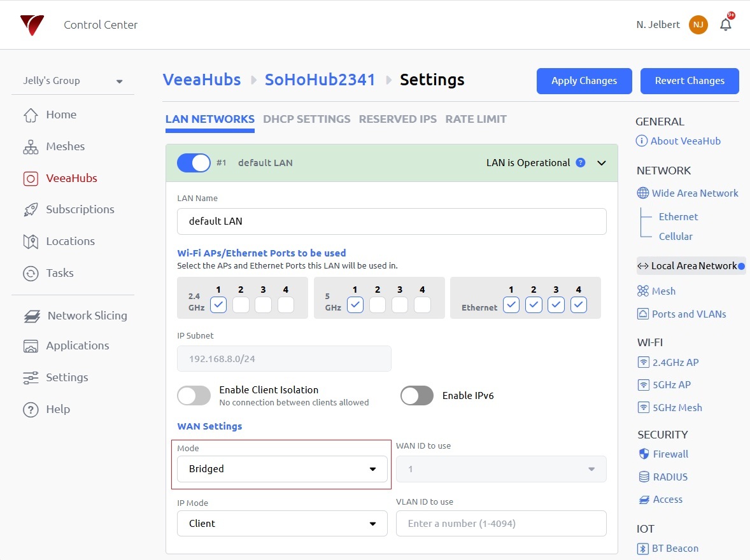Click the 5GHz Mesh wifi icon
Screen dimensions: 750x560
click(644, 407)
